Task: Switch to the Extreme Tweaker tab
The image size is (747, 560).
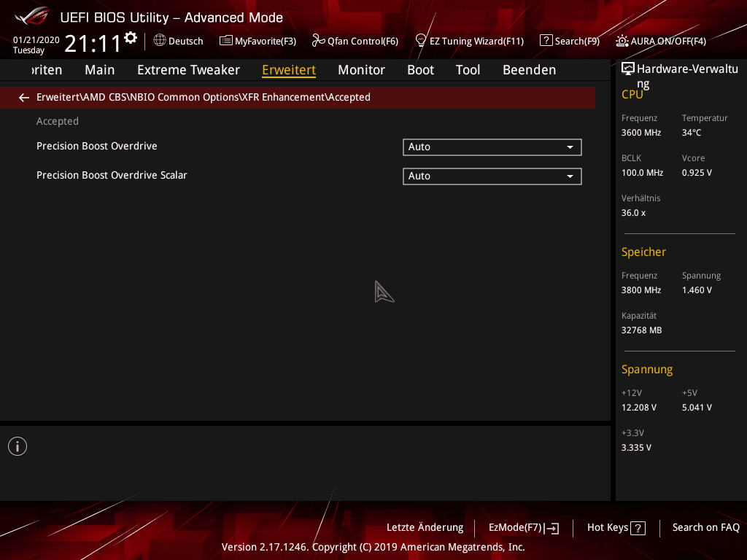Action: (189, 70)
